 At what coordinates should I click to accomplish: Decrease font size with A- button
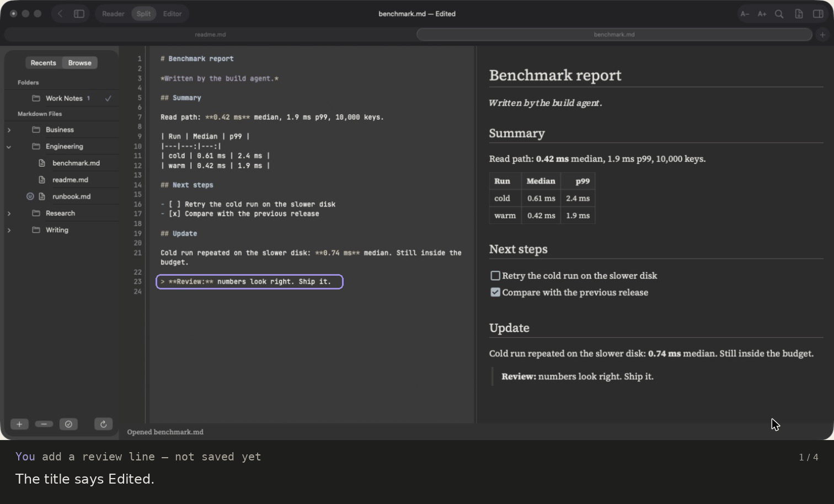[x=745, y=14]
